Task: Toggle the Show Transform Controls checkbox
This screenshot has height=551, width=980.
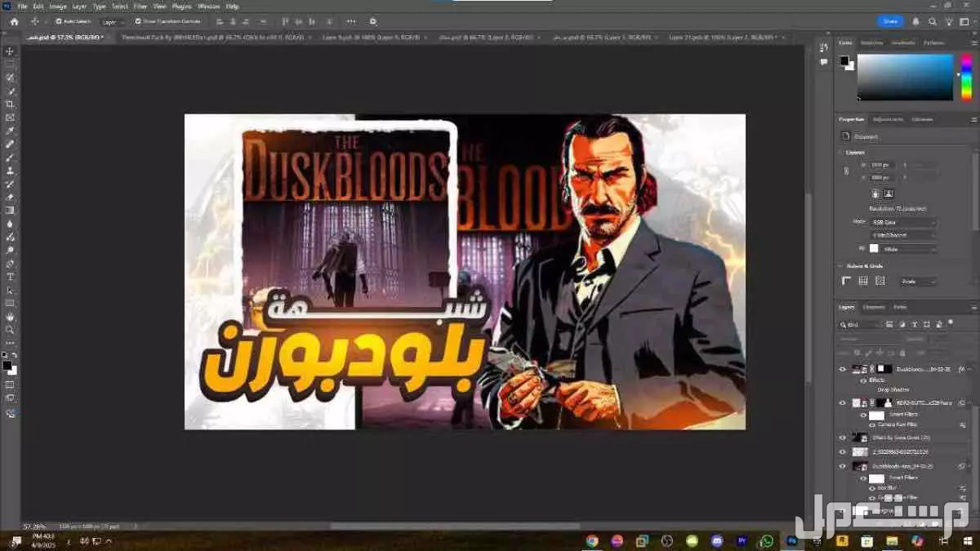Action: [x=138, y=21]
